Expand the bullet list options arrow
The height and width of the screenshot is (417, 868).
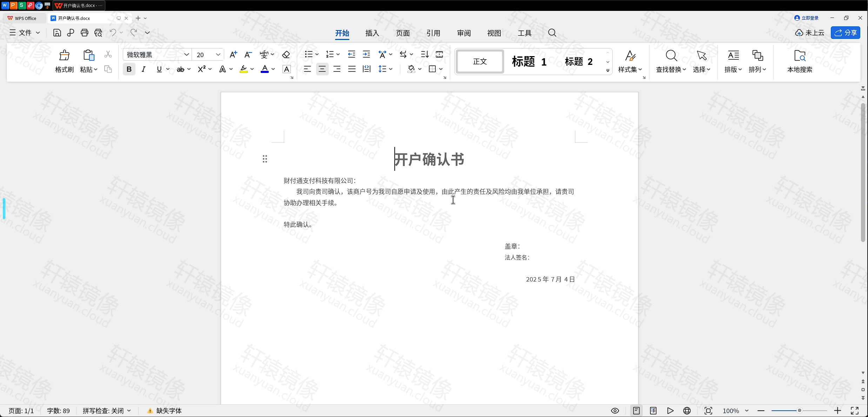317,54
